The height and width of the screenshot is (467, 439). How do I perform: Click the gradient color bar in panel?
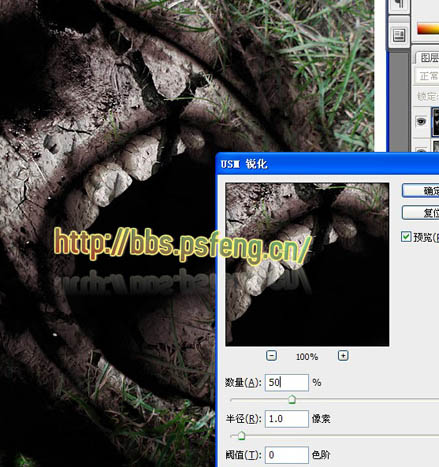(428, 29)
